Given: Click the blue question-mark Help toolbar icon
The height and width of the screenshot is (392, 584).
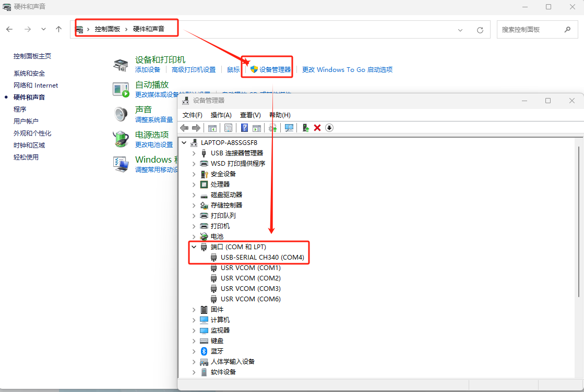Looking at the screenshot, I should [244, 128].
